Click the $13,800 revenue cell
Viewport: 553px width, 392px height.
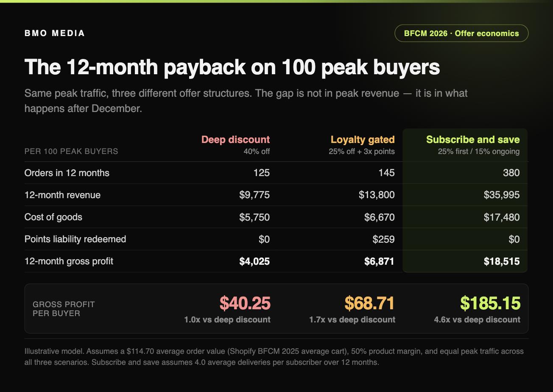[377, 195]
